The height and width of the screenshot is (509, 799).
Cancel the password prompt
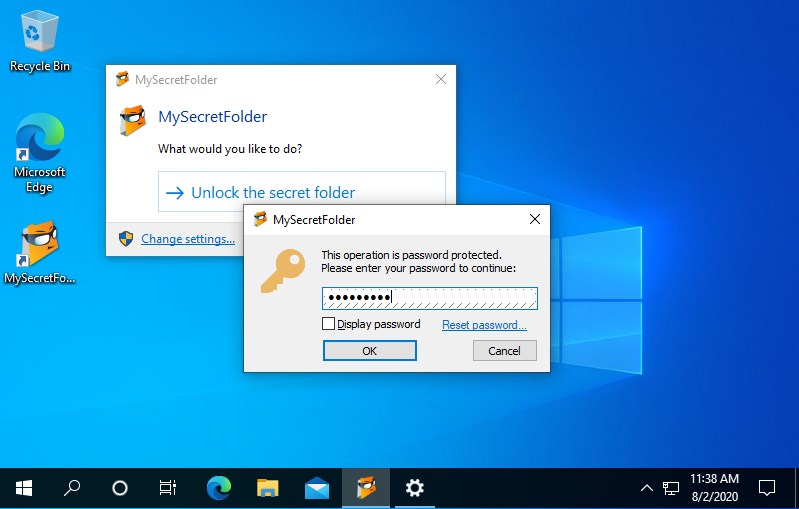pyautogui.click(x=504, y=351)
